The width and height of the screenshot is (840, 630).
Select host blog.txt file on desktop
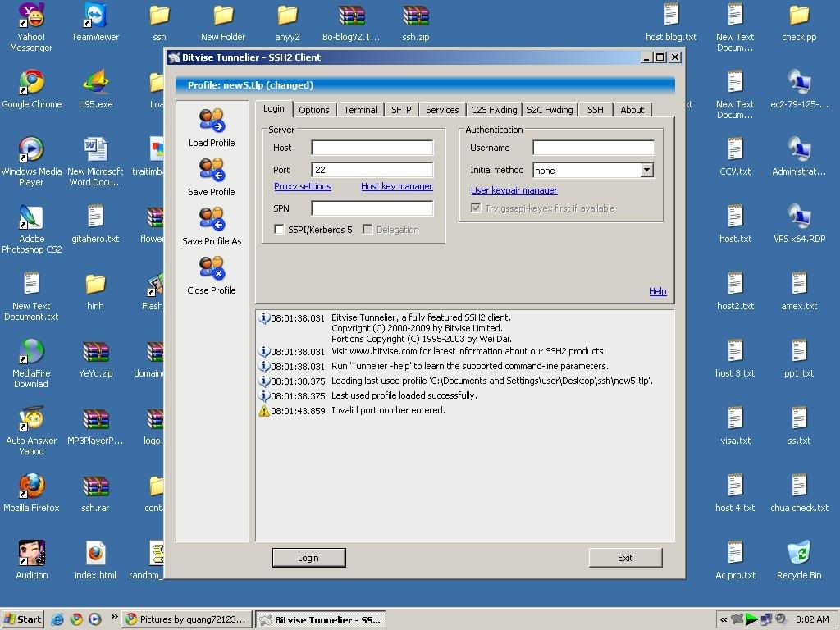[671, 22]
